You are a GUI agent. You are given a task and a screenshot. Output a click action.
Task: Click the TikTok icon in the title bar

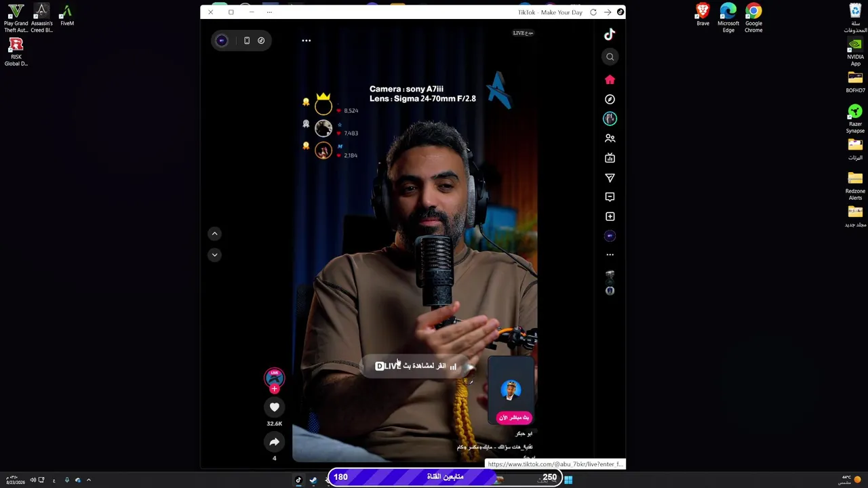click(620, 12)
